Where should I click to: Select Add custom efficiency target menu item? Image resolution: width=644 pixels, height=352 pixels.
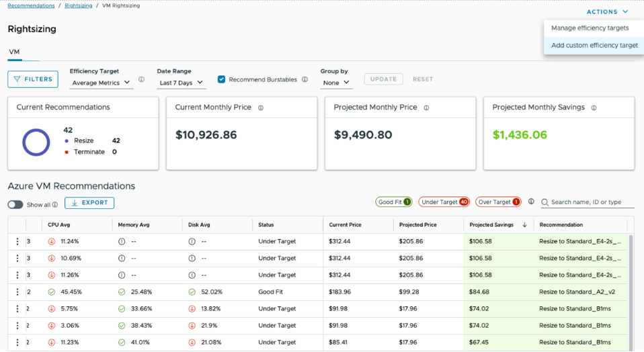(594, 46)
